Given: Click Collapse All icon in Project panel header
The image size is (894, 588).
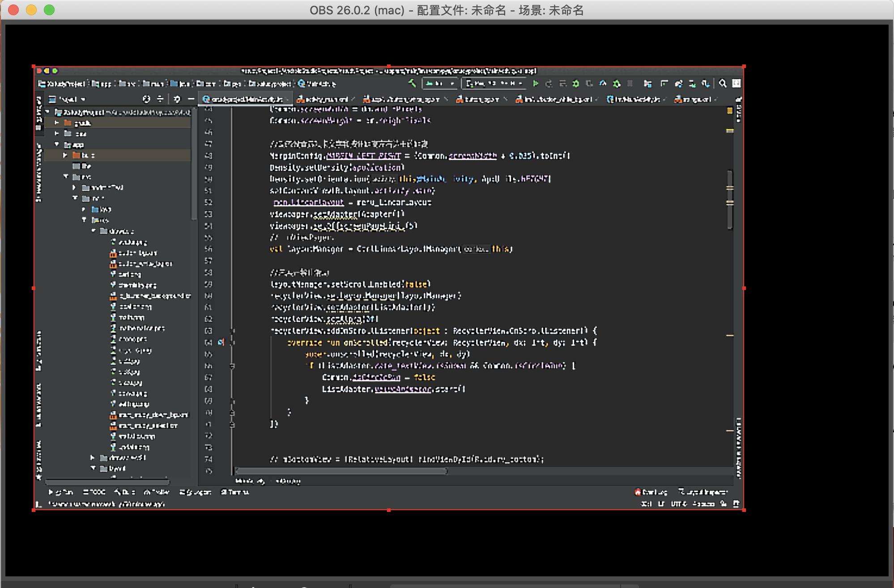Looking at the screenshot, I should 160,99.
